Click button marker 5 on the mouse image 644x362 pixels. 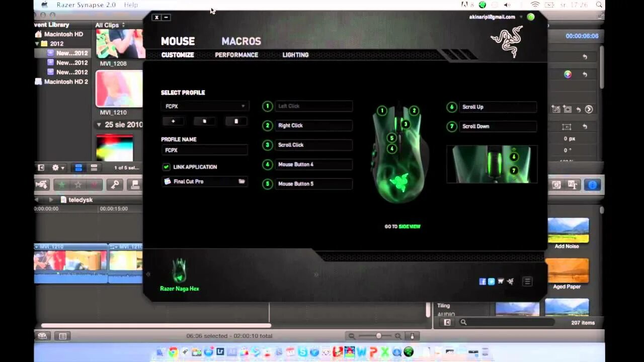392,138
